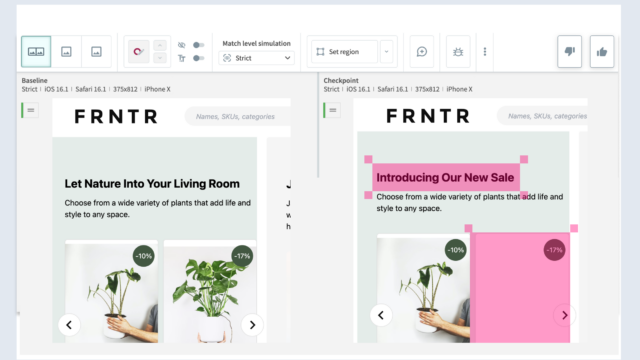Toggle the highlight differences button

point(138,51)
